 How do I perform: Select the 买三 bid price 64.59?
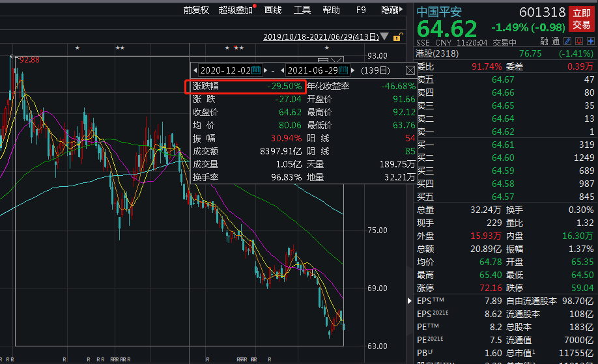pyautogui.click(x=503, y=171)
